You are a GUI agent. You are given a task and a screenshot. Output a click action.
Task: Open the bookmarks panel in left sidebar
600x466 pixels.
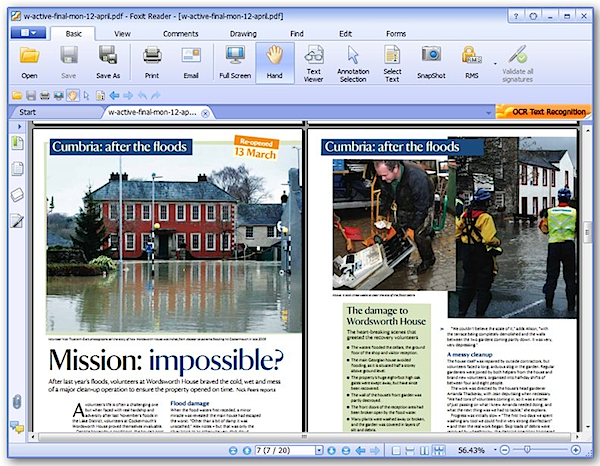(17, 143)
